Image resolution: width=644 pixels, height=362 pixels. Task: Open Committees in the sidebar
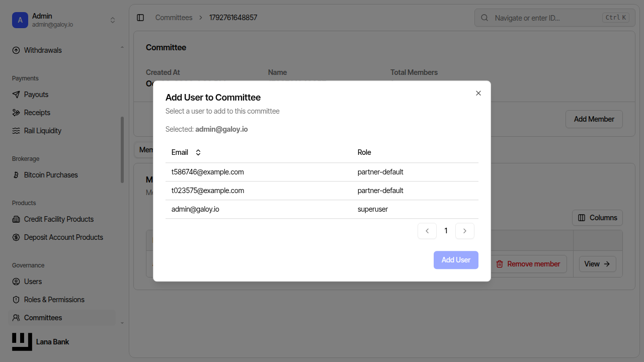point(62,318)
